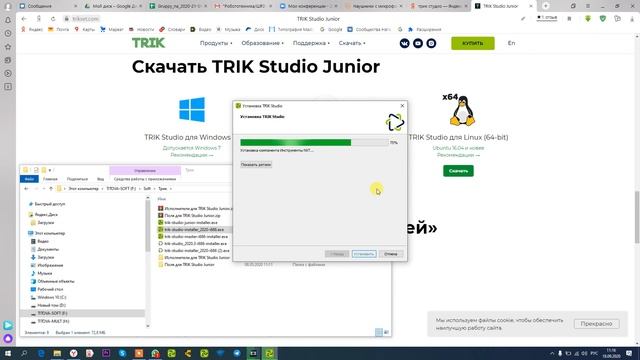Image resolution: width=640 pixels, height=360 pixels.
Task: Click the notifications bell in browser sidebar
Action: click(8, 20)
